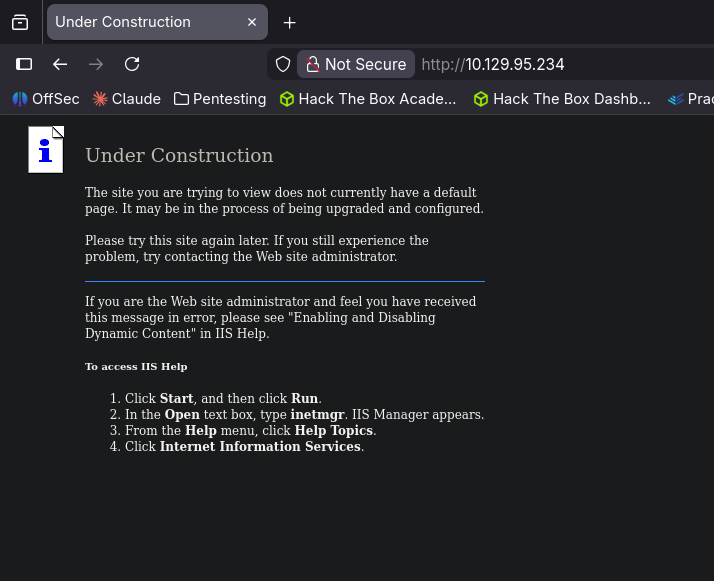Reload the current page
This screenshot has width=714, height=581.
pos(132,64)
